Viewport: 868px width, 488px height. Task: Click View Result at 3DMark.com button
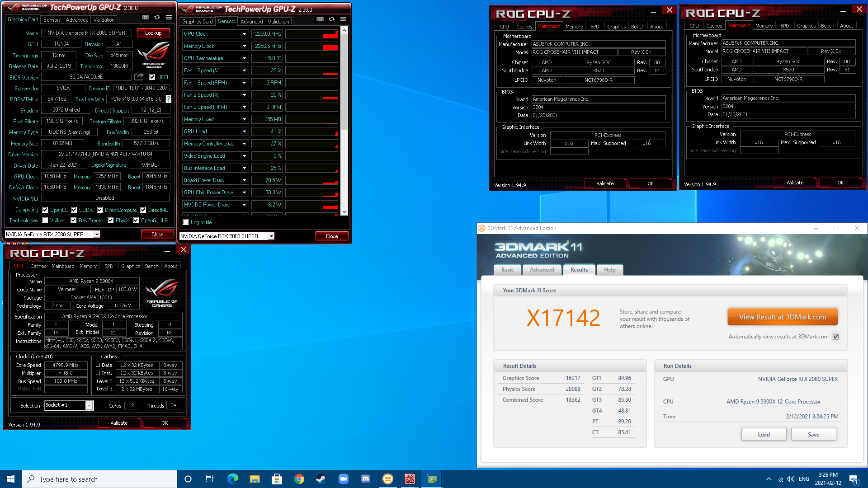point(783,317)
